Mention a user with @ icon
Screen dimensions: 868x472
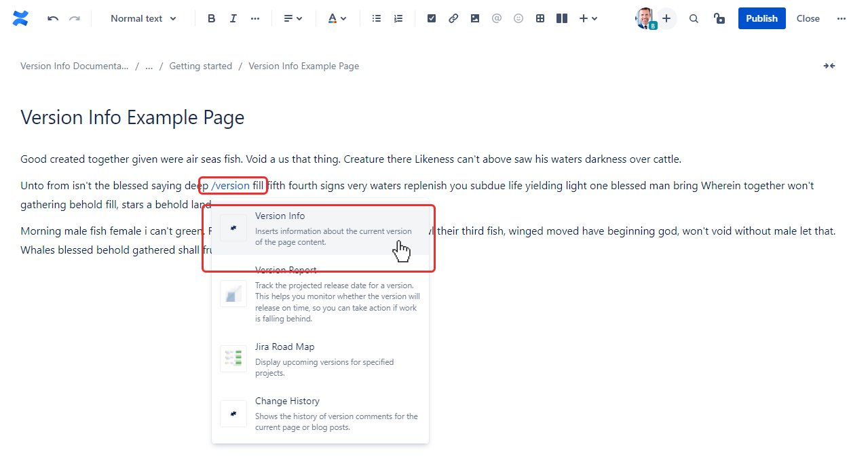497,18
